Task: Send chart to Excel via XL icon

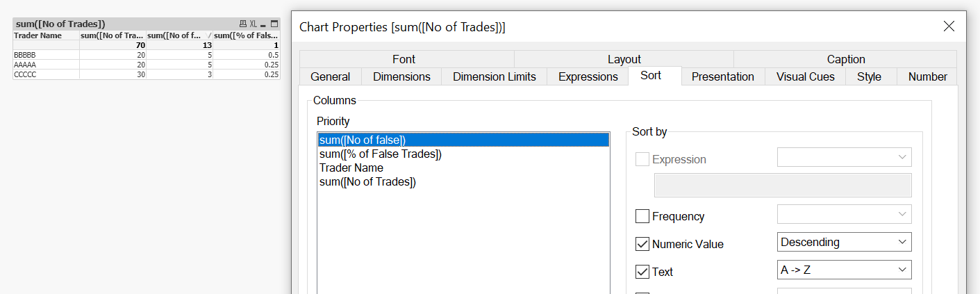Action: 254,24
